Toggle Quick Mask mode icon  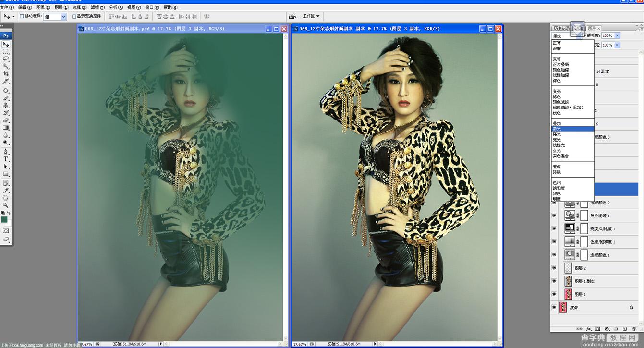point(6,231)
